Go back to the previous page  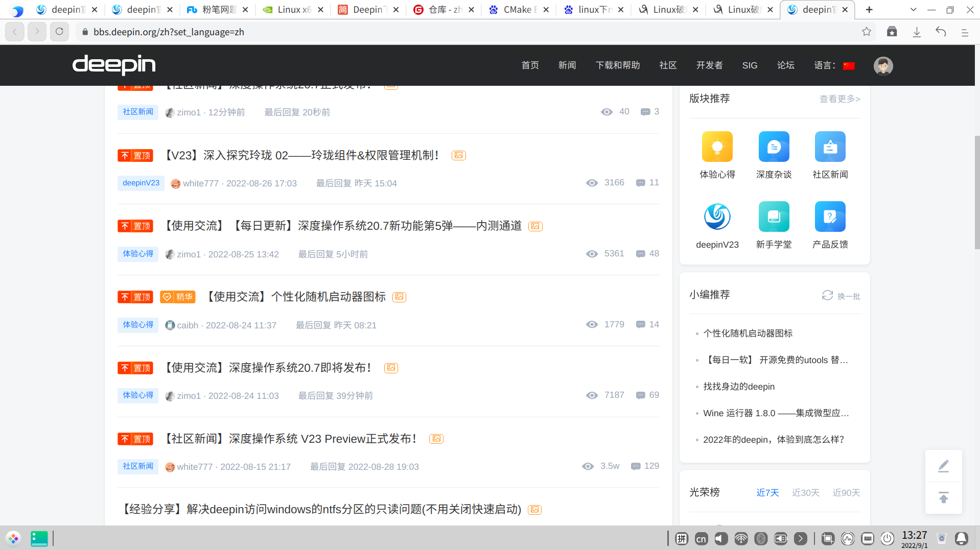[15, 32]
